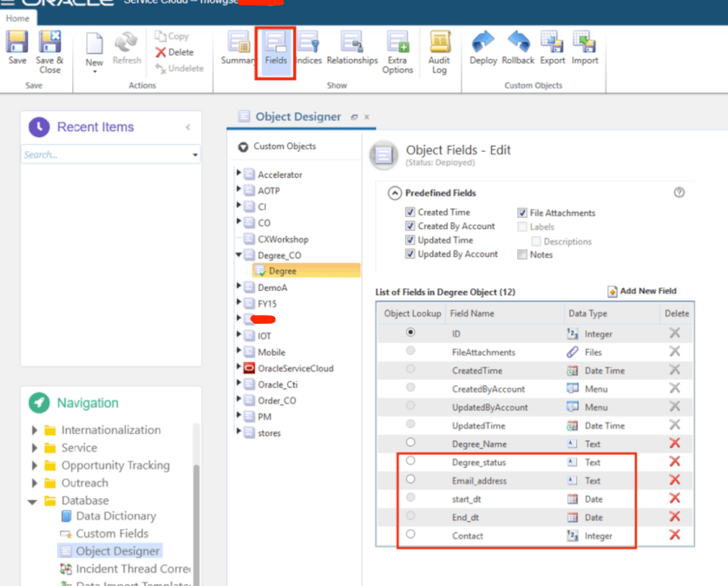This screenshot has width=728, height=586.
Task: Enable the Notes predefined field checkbox
Action: pos(522,254)
